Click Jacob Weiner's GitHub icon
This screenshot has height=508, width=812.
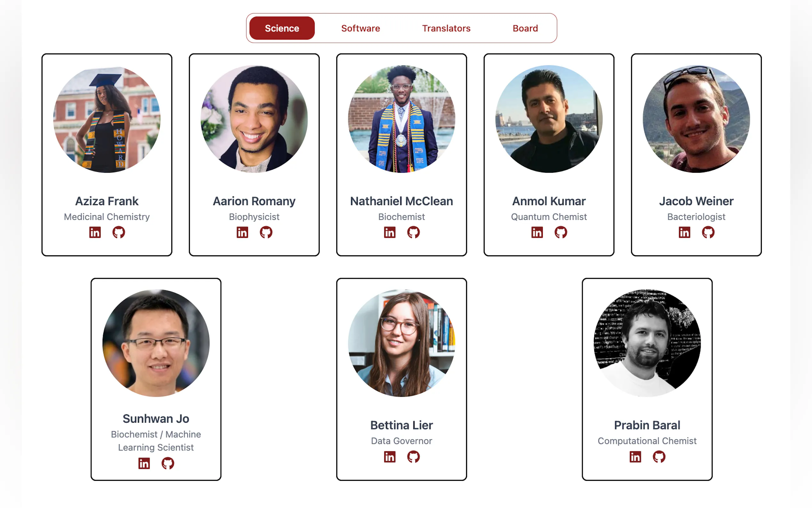click(x=708, y=232)
